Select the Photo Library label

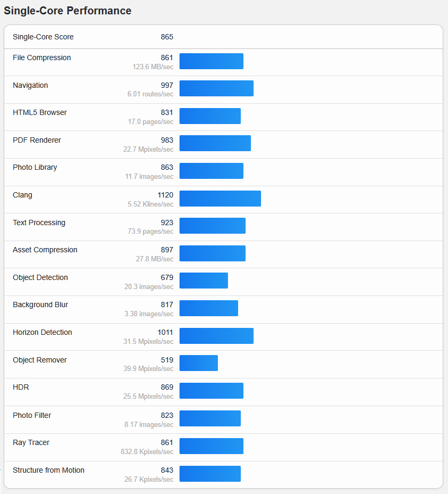click(35, 167)
